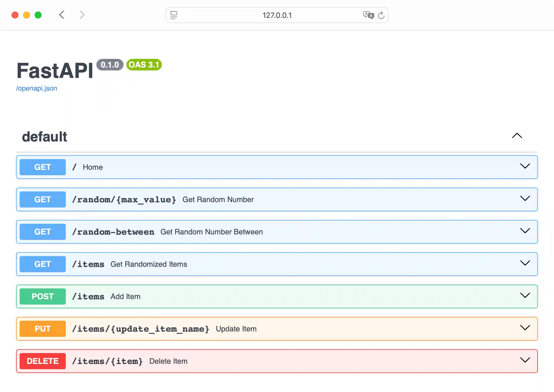
Task: Click the browser back navigation arrow
Action: tap(61, 15)
